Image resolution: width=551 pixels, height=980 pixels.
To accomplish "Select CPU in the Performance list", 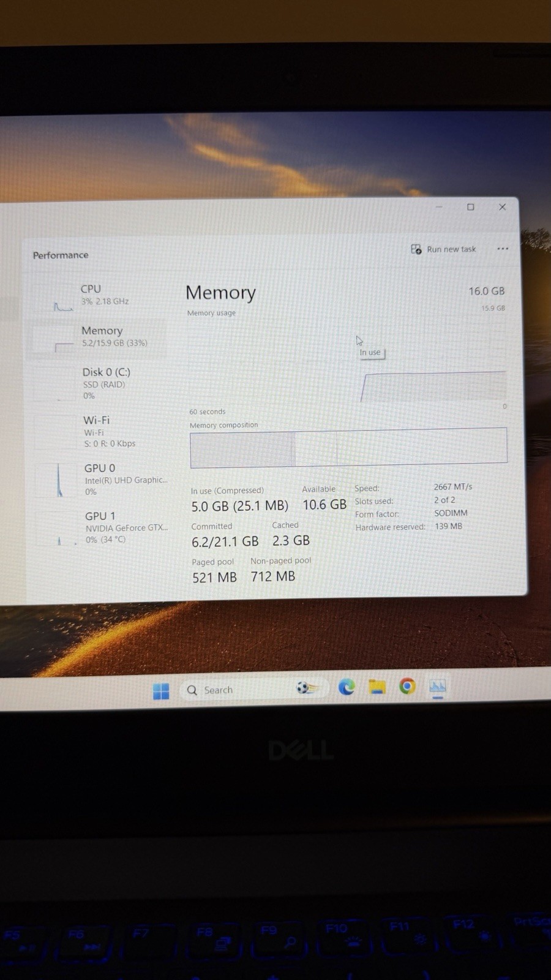I will point(98,296).
